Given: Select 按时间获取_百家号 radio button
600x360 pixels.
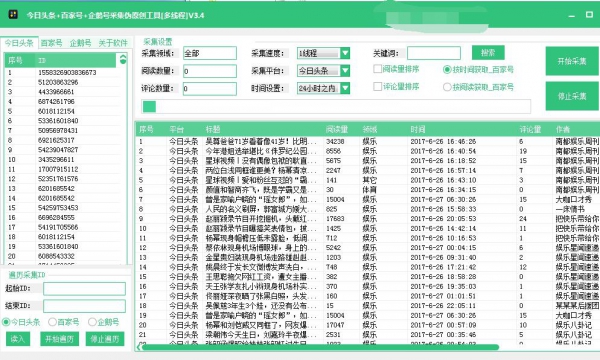Looking at the screenshot, I should [447, 70].
